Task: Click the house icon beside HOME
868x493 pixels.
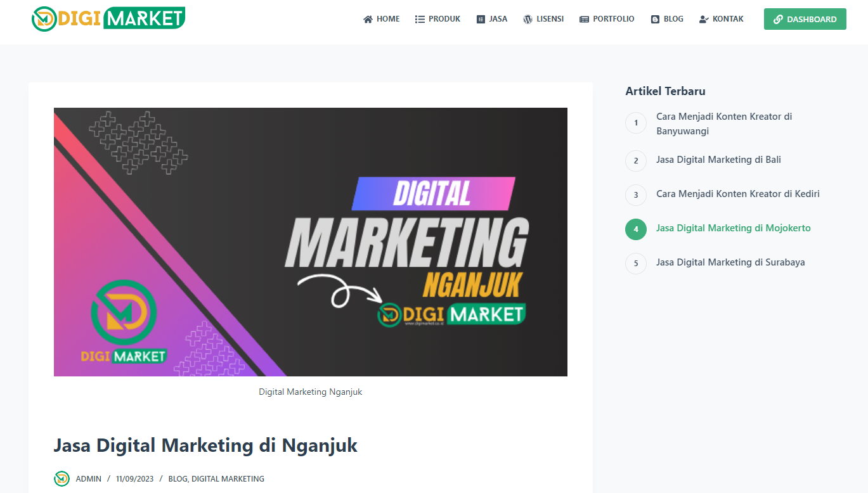Action: [368, 19]
